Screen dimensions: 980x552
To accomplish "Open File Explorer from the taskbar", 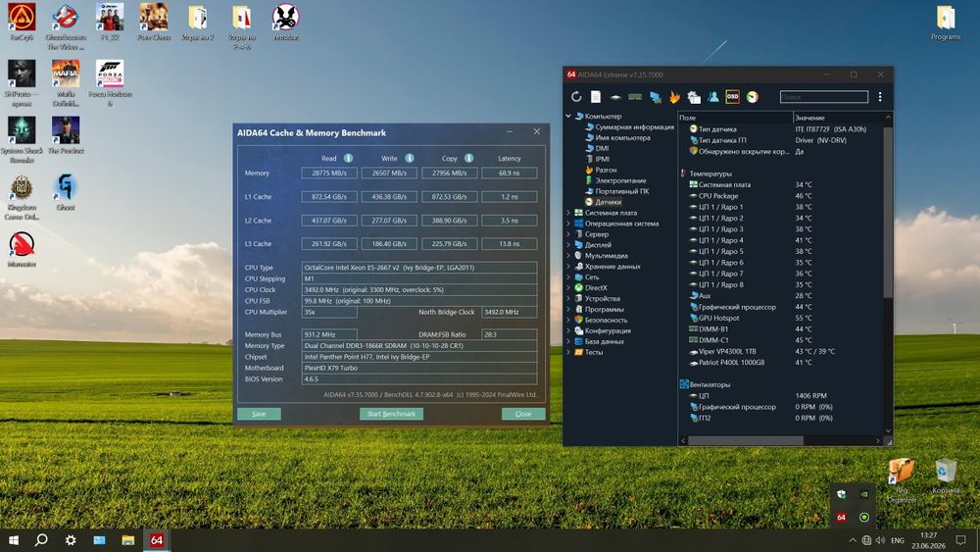I will [128, 540].
